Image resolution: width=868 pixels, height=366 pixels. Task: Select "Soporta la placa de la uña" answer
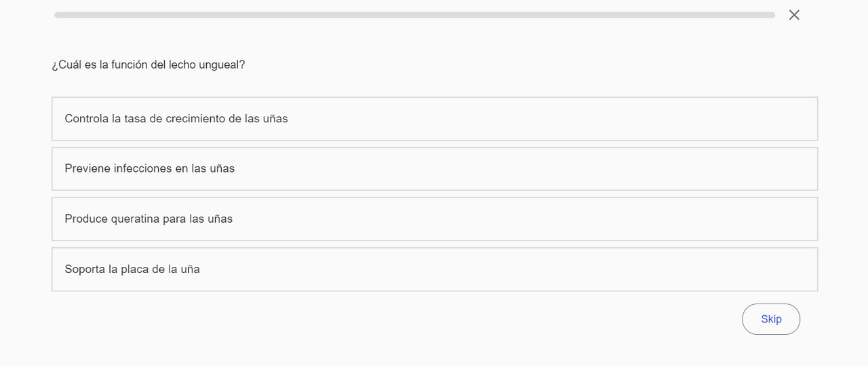point(434,269)
